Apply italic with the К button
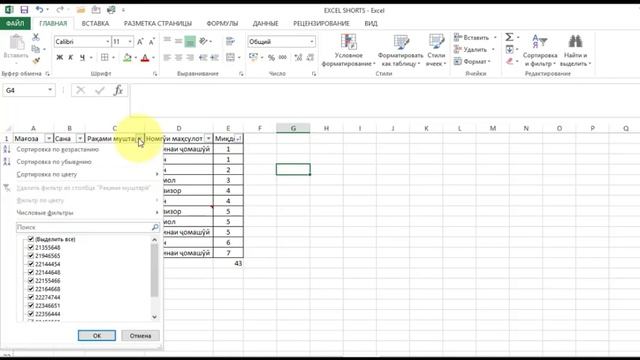640x360 pixels. pos(71,58)
